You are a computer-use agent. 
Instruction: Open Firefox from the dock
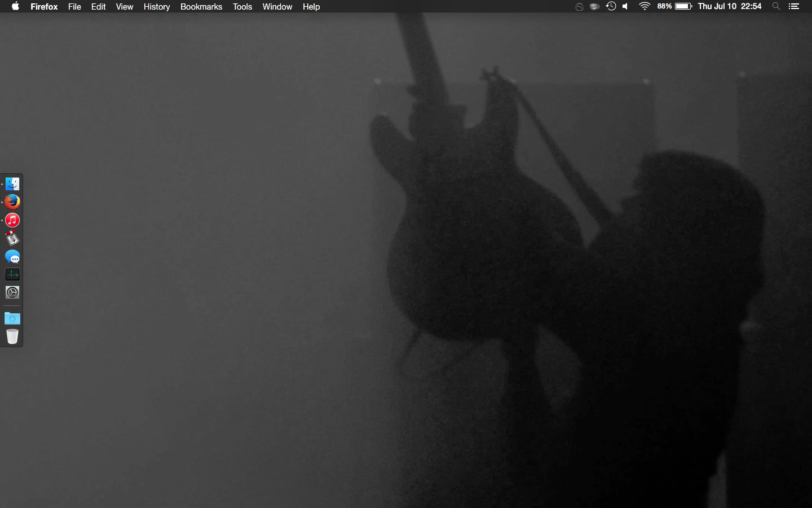tap(12, 202)
